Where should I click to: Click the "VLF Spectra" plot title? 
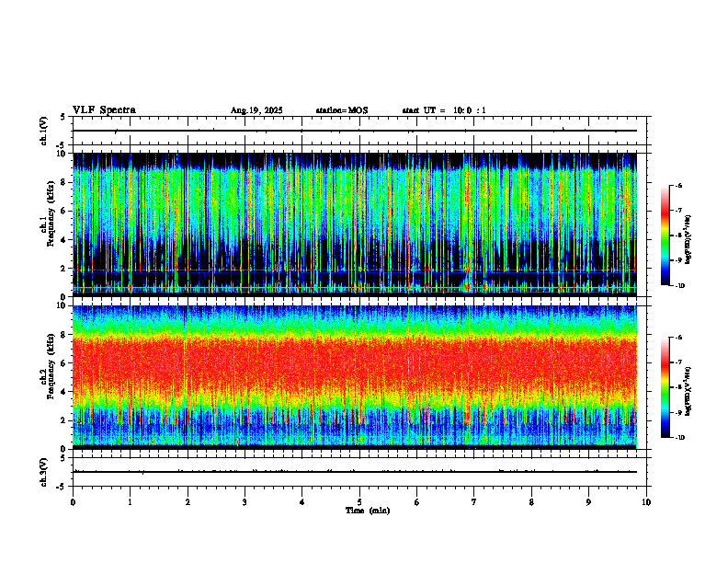[104, 110]
